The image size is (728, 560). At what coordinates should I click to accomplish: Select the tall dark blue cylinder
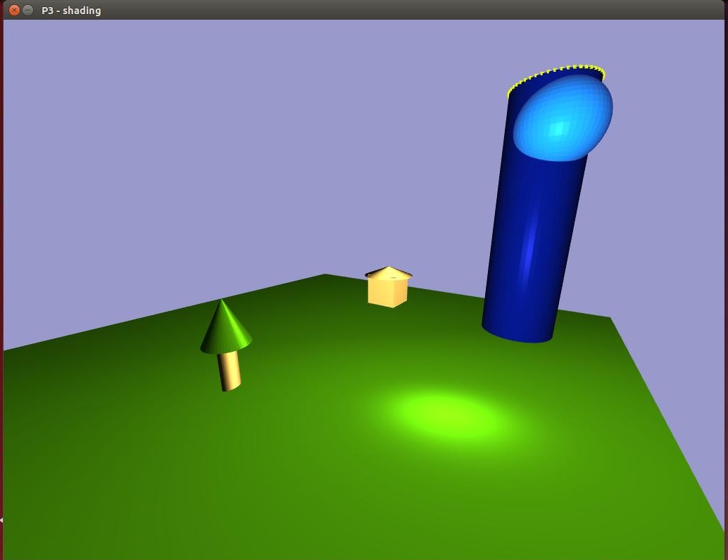[534, 246]
